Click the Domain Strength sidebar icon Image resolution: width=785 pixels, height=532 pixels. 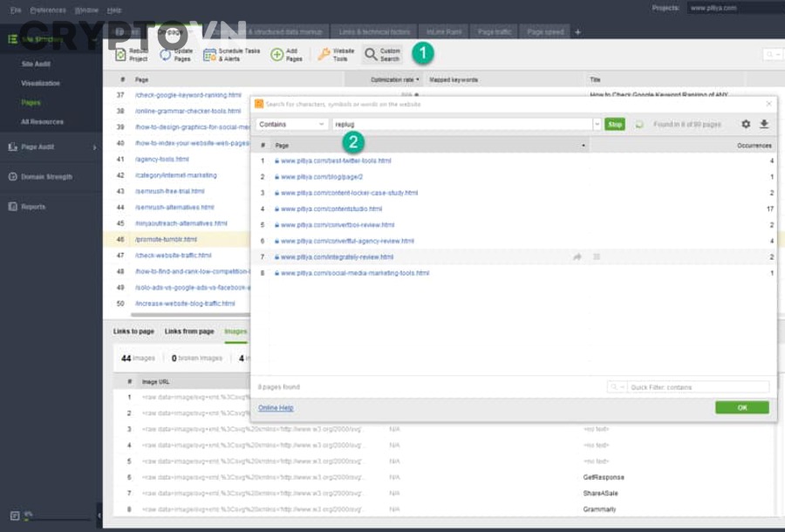[12, 177]
